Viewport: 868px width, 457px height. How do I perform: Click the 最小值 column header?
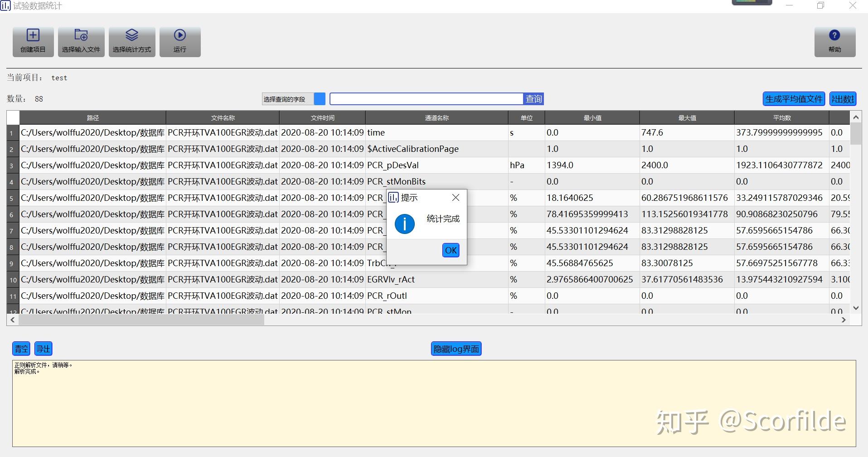(x=592, y=118)
